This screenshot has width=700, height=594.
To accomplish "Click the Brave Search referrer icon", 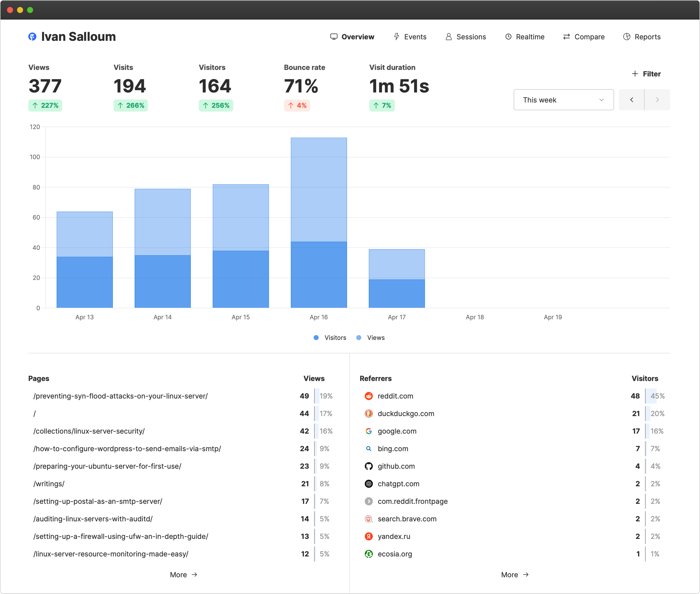I will point(369,518).
